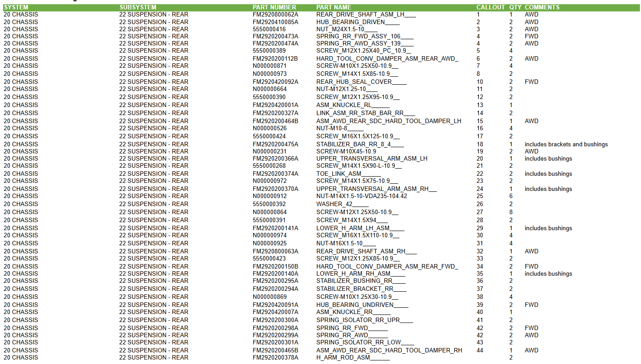
Task: Click the STABILIZER_BAR_RR_8_4 part name
Action: [x=360, y=144]
